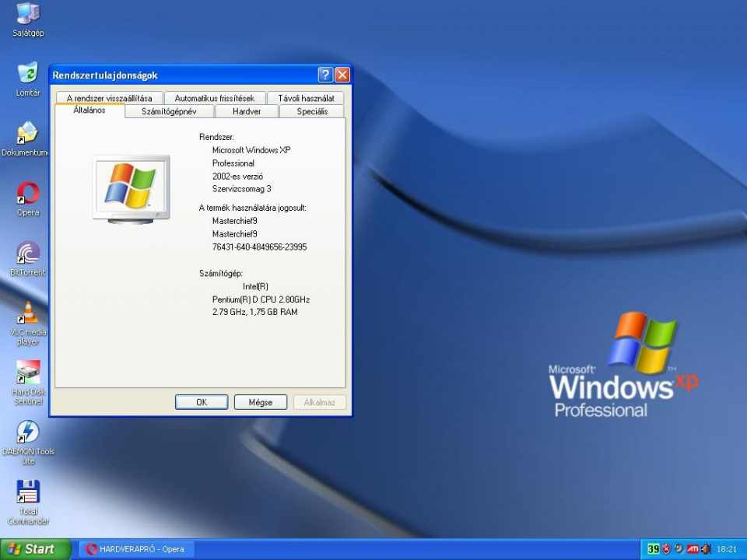Click the 2.79 GHz, 1,75 GB RAM text
Image resolution: width=747 pixels, height=560 pixels.
coord(255,312)
